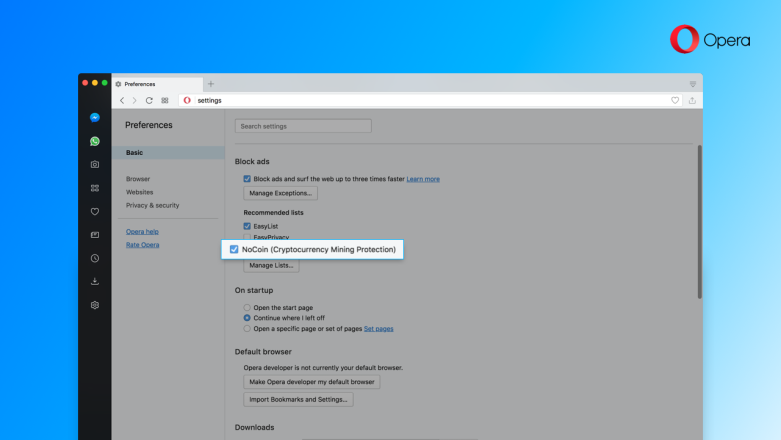
Task: Open the Websites settings section
Action: click(x=139, y=192)
